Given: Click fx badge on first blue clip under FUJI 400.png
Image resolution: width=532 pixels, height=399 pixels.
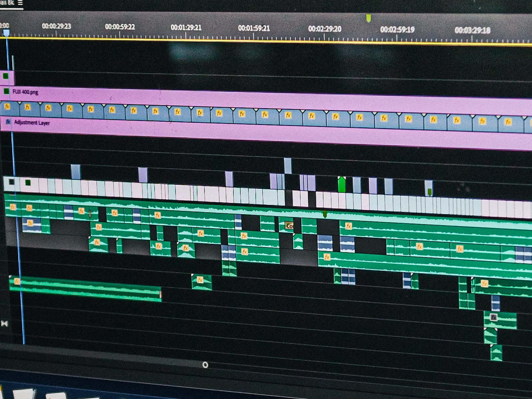Looking at the screenshot, I should [7, 107].
